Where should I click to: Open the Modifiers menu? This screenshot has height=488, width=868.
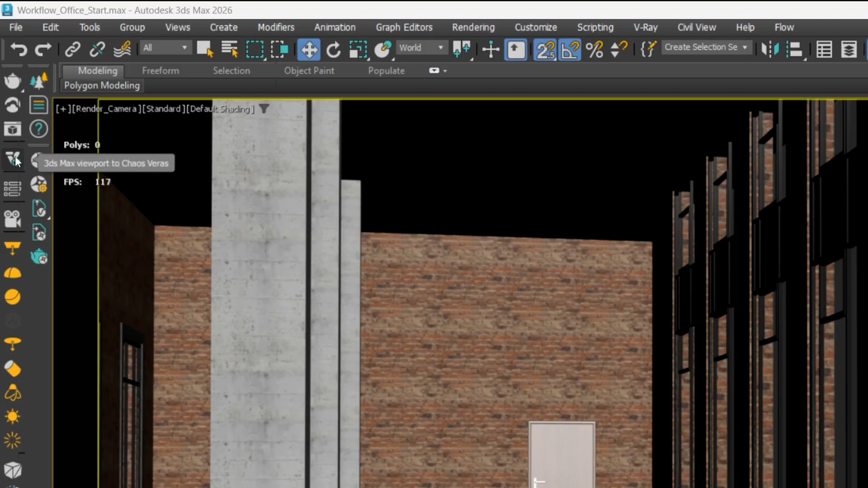[276, 27]
